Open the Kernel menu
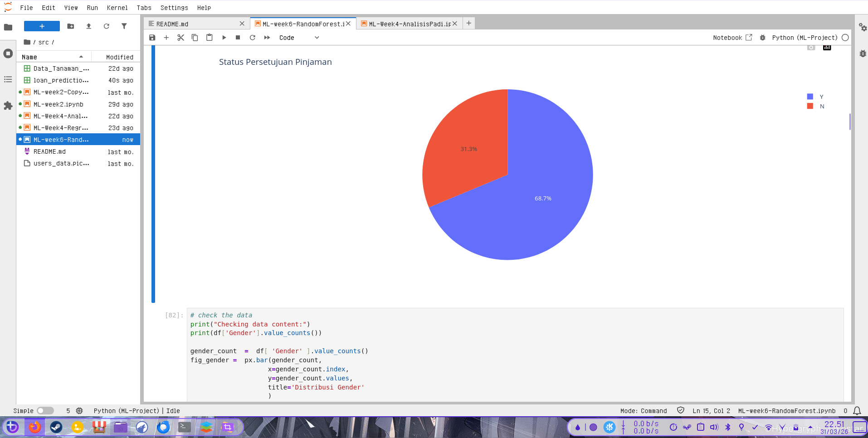 [x=117, y=8]
